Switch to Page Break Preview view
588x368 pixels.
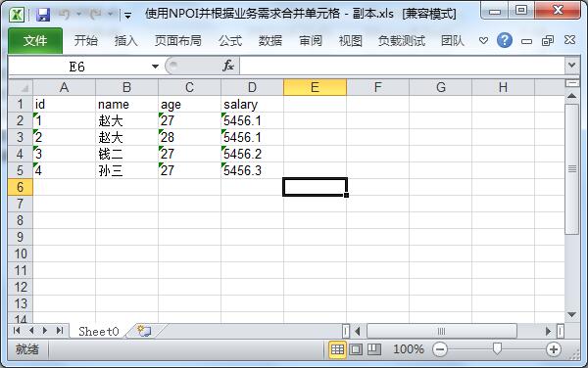point(374,349)
